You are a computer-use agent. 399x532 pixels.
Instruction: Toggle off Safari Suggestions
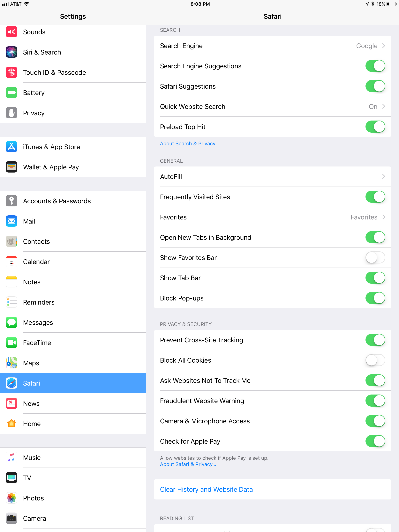point(375,86)
